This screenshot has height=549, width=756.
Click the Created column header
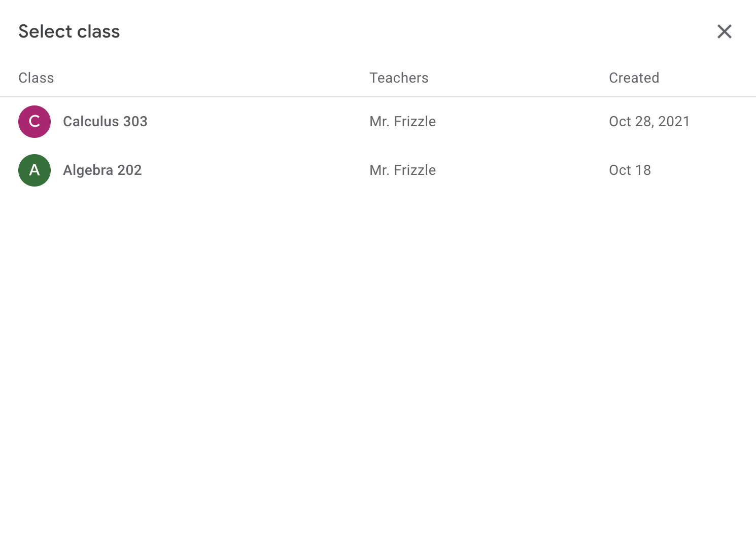634,78
